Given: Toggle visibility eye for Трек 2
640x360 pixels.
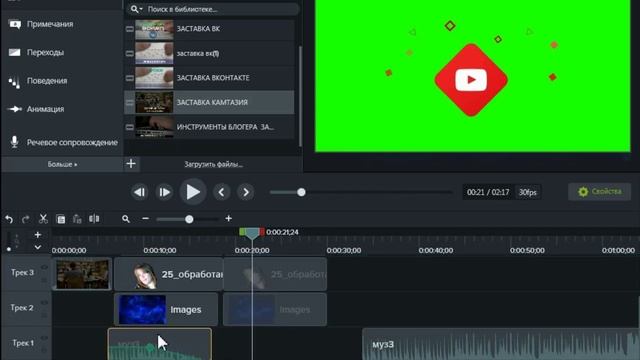Looking at the screenshot, I should (44, 303).
